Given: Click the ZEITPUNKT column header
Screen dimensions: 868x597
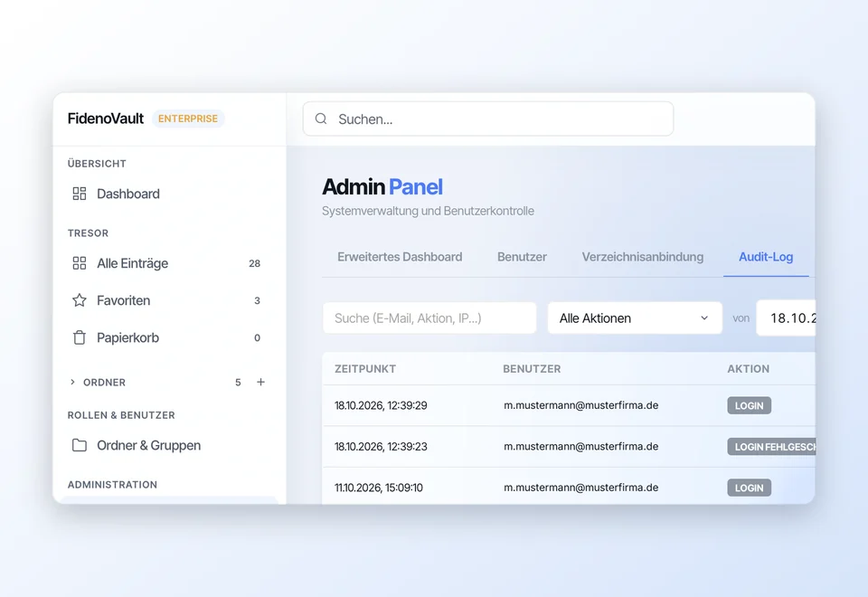Looking at the screenshot, I should click(x=365, y=369).
